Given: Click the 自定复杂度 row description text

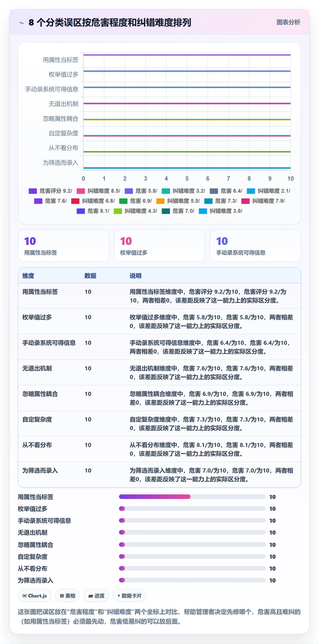Looking at the screenshot, I should (211, 424).
